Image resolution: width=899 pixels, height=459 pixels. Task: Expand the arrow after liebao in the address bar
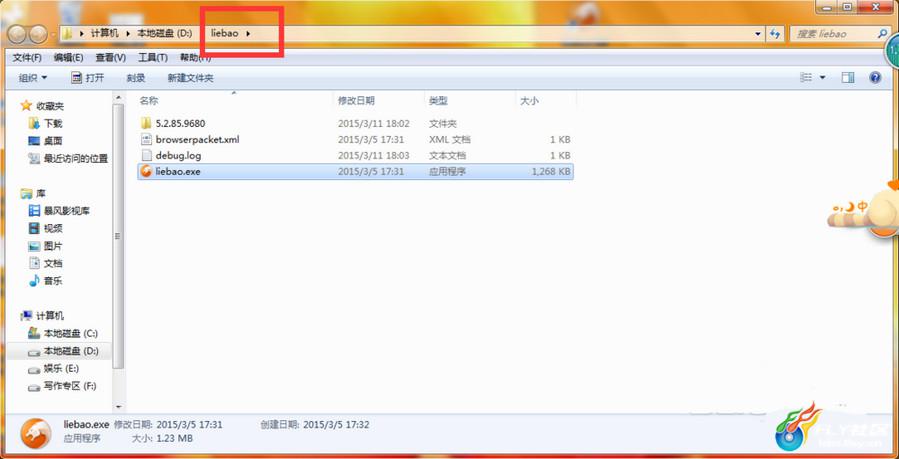(x=248, y=34)
